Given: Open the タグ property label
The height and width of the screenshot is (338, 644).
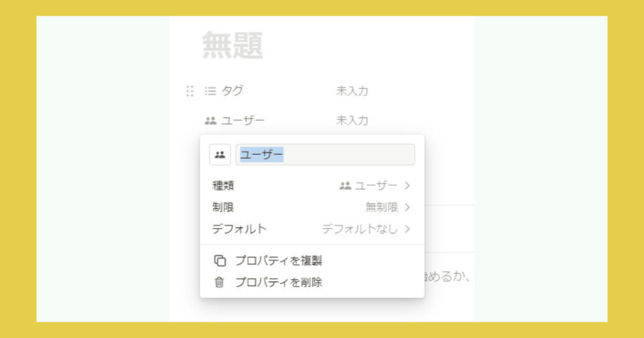Looking at the screenshot, I should [232, 91].
